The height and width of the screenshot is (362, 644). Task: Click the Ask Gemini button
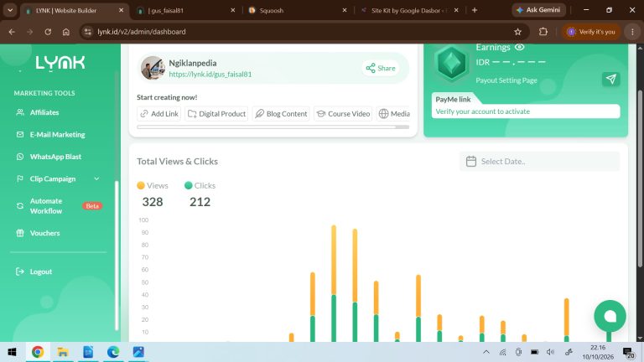(x=538, y=10)
